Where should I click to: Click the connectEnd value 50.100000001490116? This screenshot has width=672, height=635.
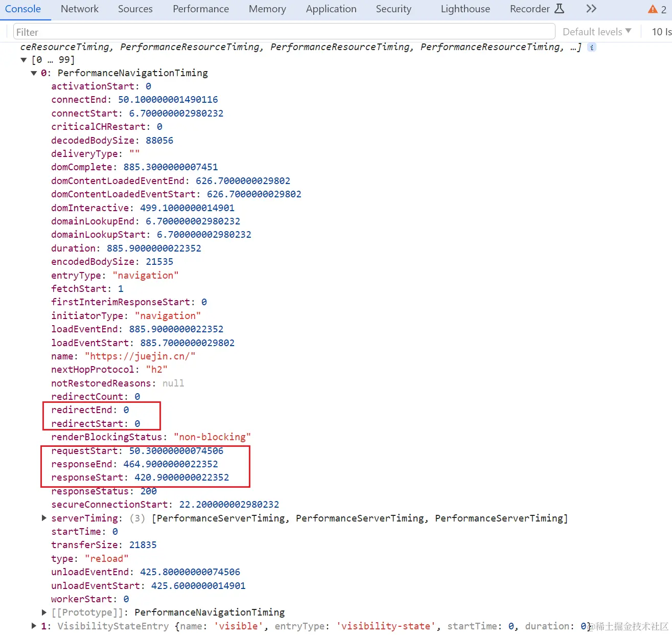click(168, 100)
